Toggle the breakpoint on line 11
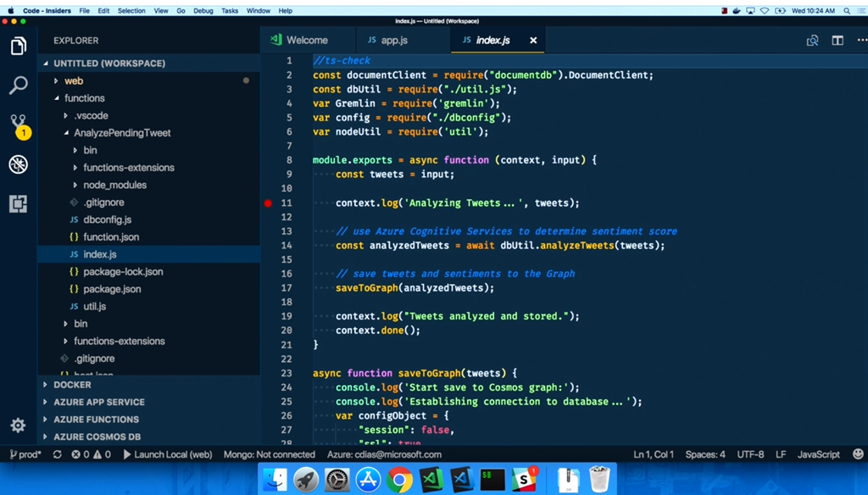868x495 pixels. point(268,203)
